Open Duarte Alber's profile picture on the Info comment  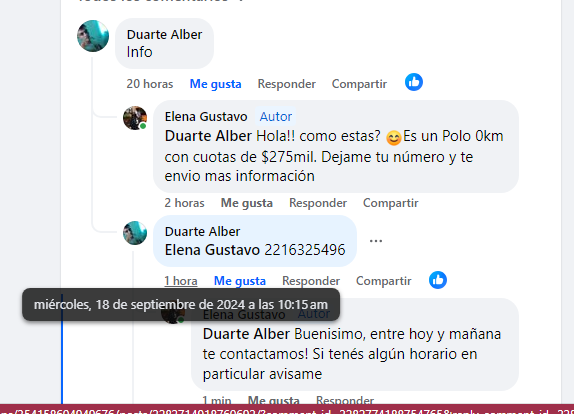(93, 36)
